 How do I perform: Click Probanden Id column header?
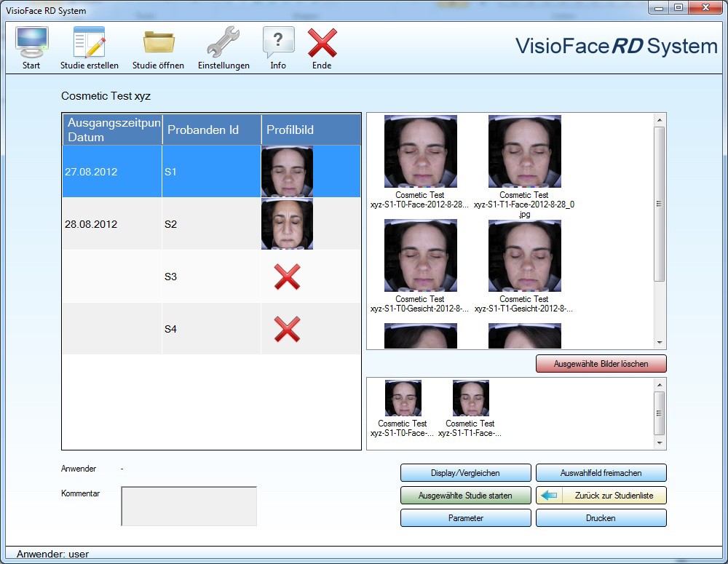point(212,130)
